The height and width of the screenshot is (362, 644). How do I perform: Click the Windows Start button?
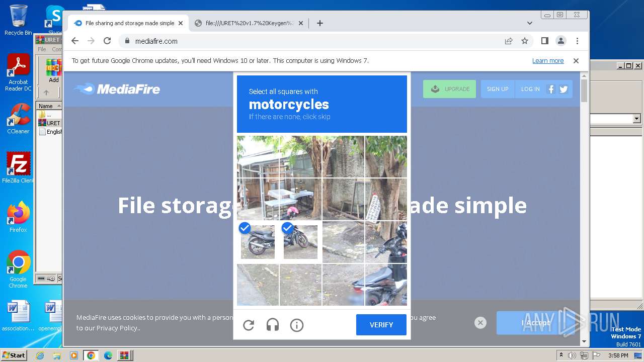click(x=14, y=355)
